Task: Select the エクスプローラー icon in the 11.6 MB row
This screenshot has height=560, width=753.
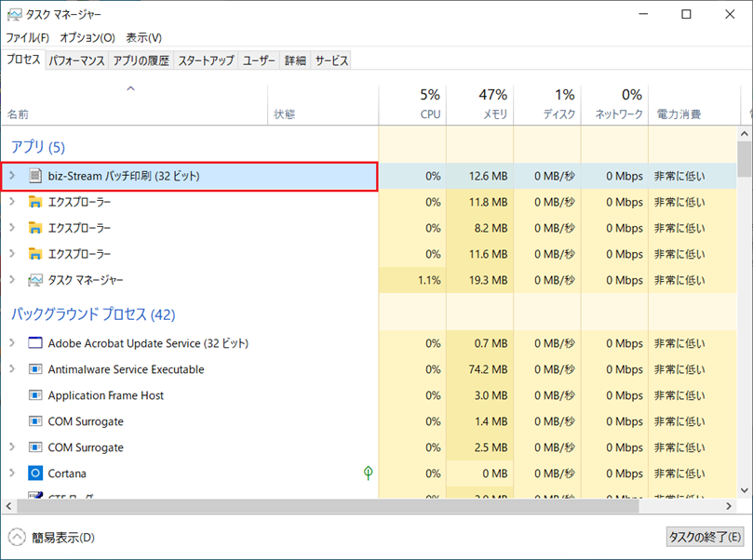Action: click(35, 254)
